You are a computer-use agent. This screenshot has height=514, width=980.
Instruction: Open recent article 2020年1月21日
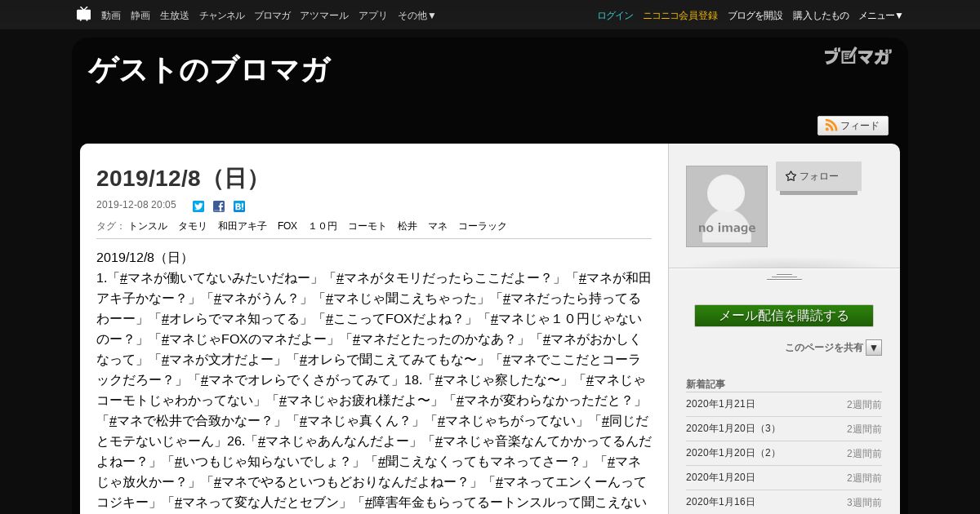[x=720, y=404]
